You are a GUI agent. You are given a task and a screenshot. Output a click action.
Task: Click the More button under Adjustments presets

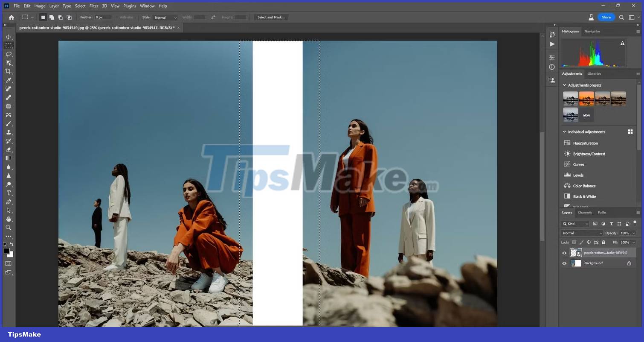click(586, 115)
